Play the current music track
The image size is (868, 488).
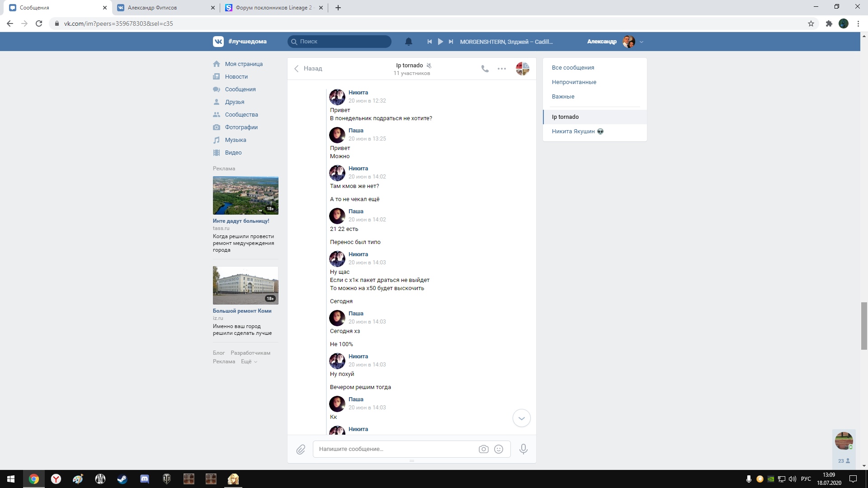[x=440, y=42]
